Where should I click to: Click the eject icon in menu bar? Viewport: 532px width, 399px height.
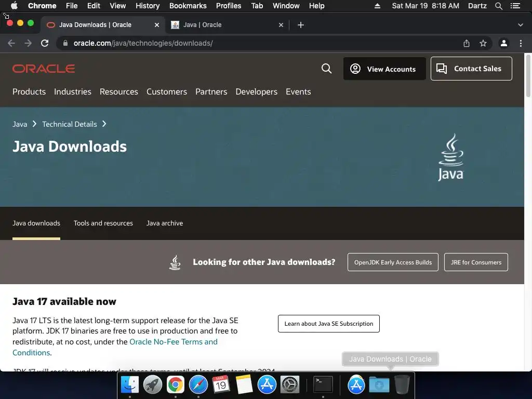[x=377, y=6]
